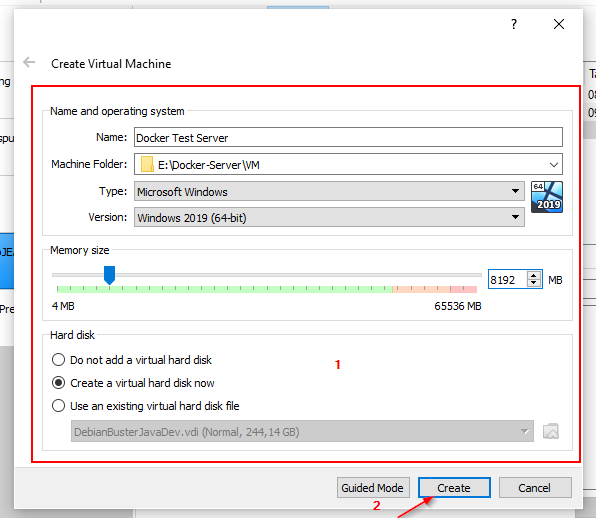596x518 pixels.
Task: Click the back arrow beside Create Virtual Machine
Action: tap(29, 62)
